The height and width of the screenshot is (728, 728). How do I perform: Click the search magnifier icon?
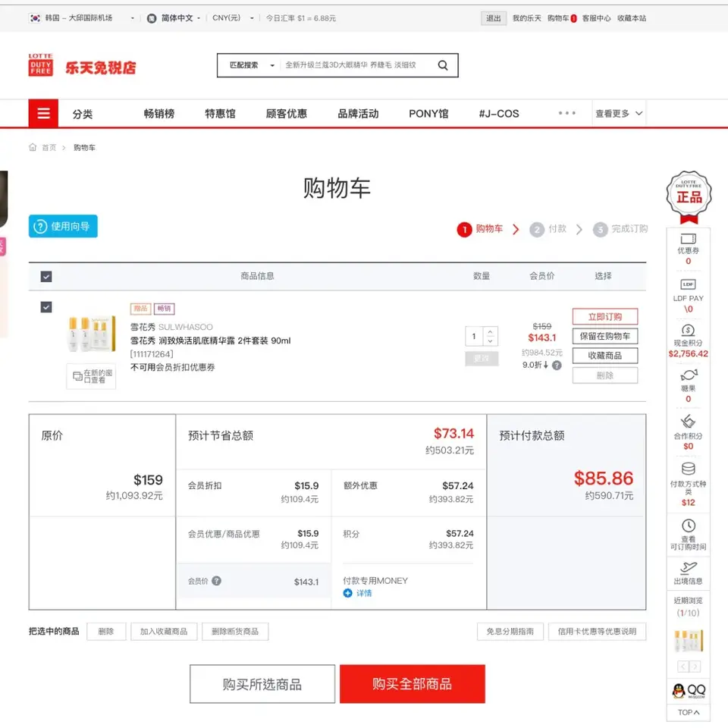442,65
